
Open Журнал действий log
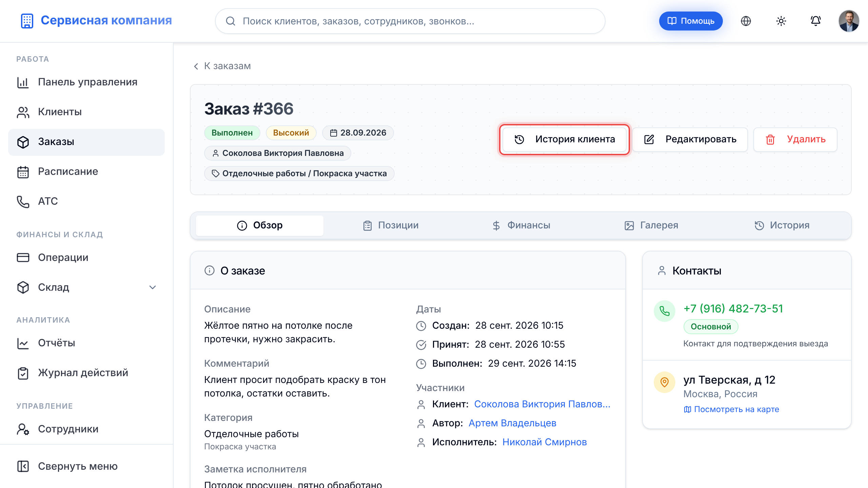(86, 373)
